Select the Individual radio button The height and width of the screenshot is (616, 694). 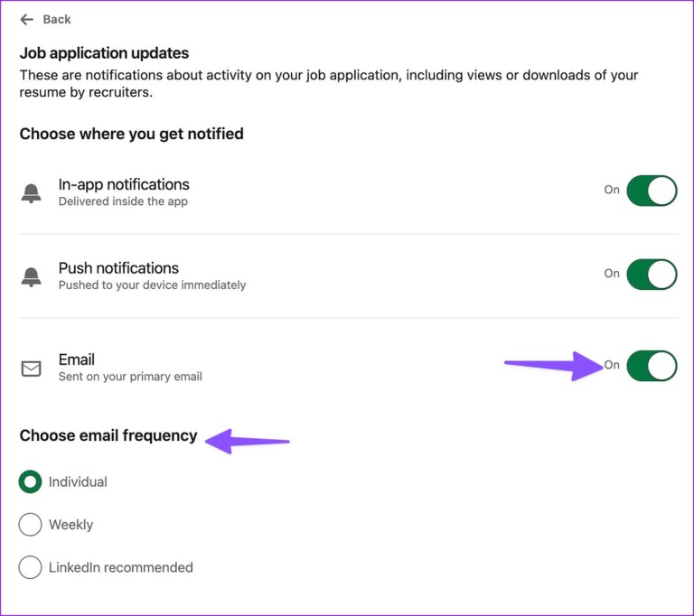(31, 482)
